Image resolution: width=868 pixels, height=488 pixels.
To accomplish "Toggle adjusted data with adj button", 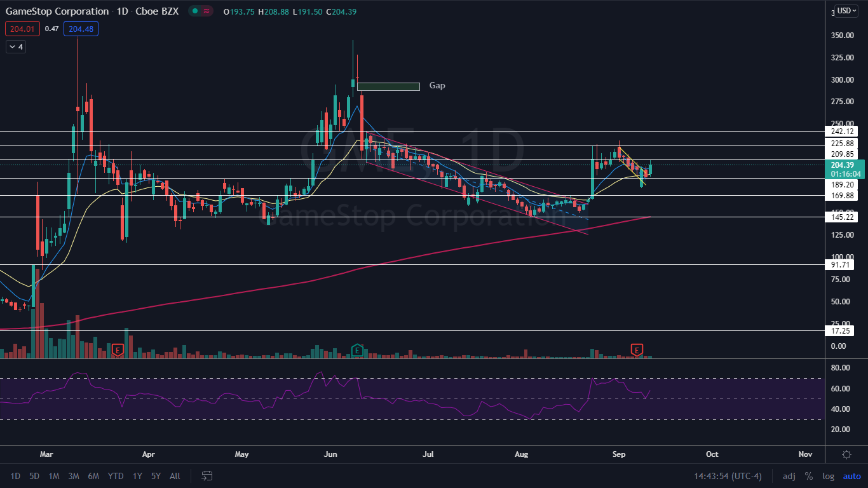I will tap(789, 476).
